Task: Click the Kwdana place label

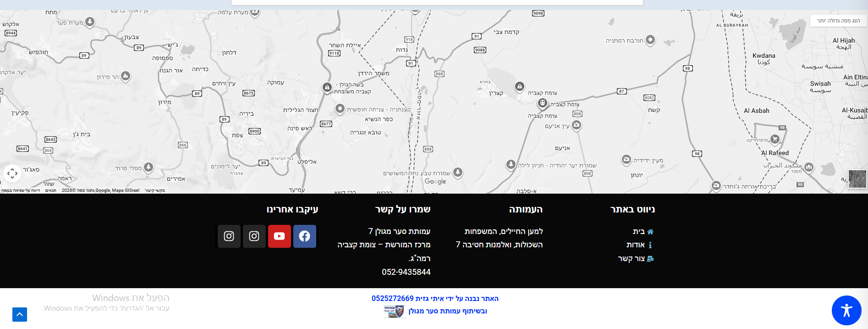Action: [764, 56]
